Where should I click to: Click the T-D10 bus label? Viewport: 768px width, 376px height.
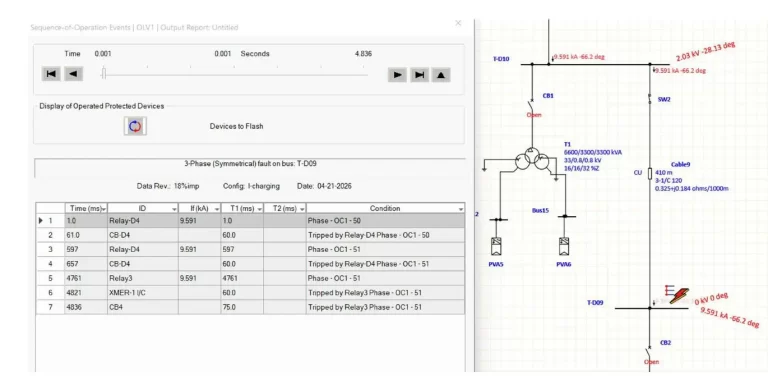click(x=501, y=59)
